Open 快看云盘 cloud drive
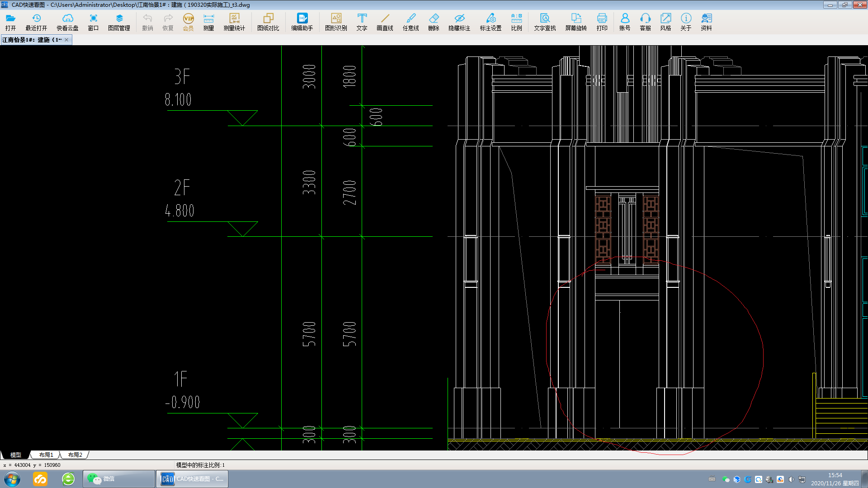The height and width of the screenshot is (488, 868). [x=67, y=22]
